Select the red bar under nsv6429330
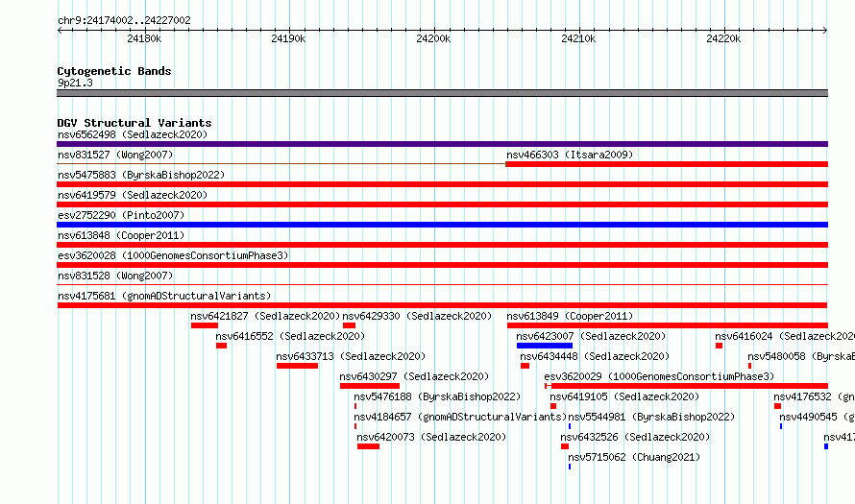Screen dimensions: 855x504 click(x=349, y=325)
